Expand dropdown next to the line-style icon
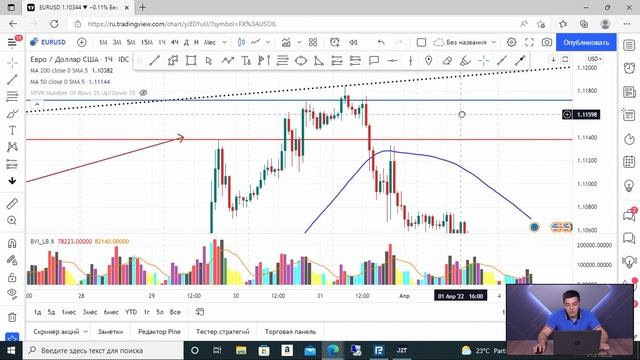Viewport: 640px width, 360px height. [x=268, y=42]
